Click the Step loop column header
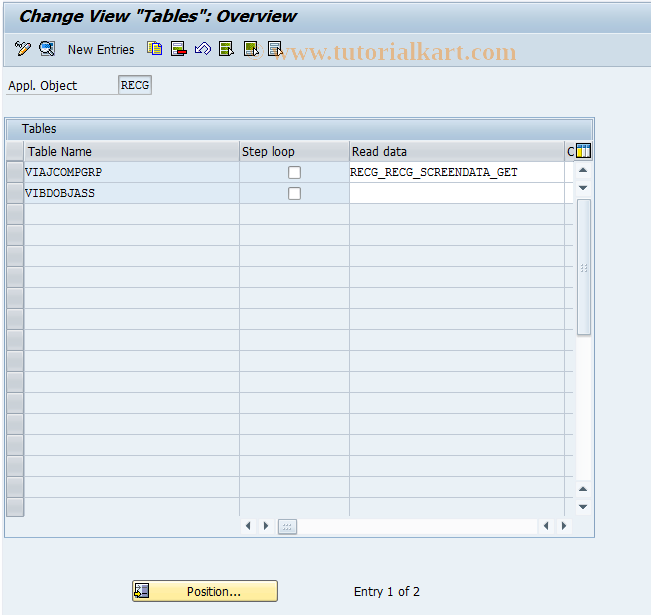Image resolution: width=651 pixels, height=615 pixels. (294, 152)
